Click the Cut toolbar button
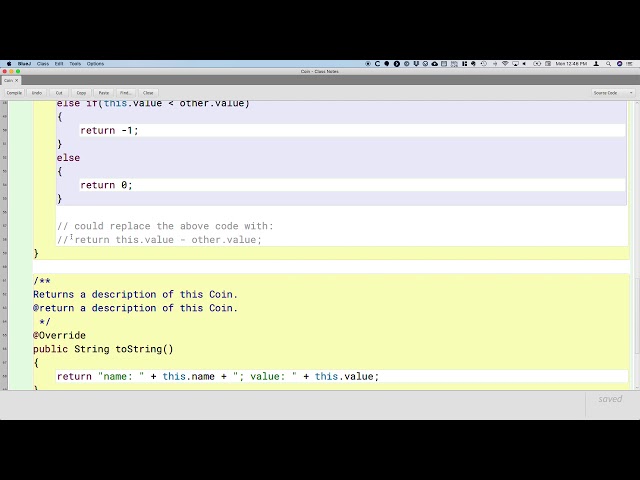Image resolution: width=640 pixels, height=480 pixels. coord(59,93)
